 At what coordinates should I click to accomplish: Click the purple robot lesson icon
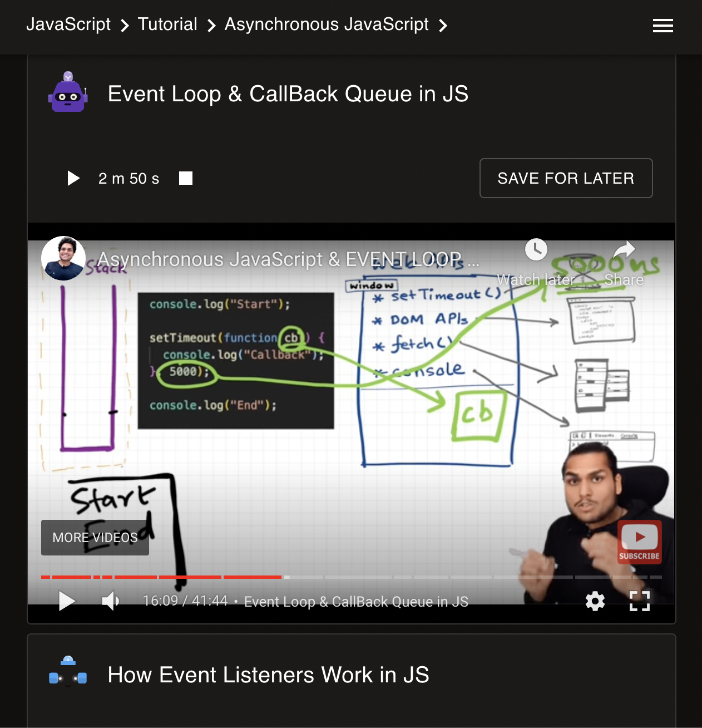tap(68, 92)
